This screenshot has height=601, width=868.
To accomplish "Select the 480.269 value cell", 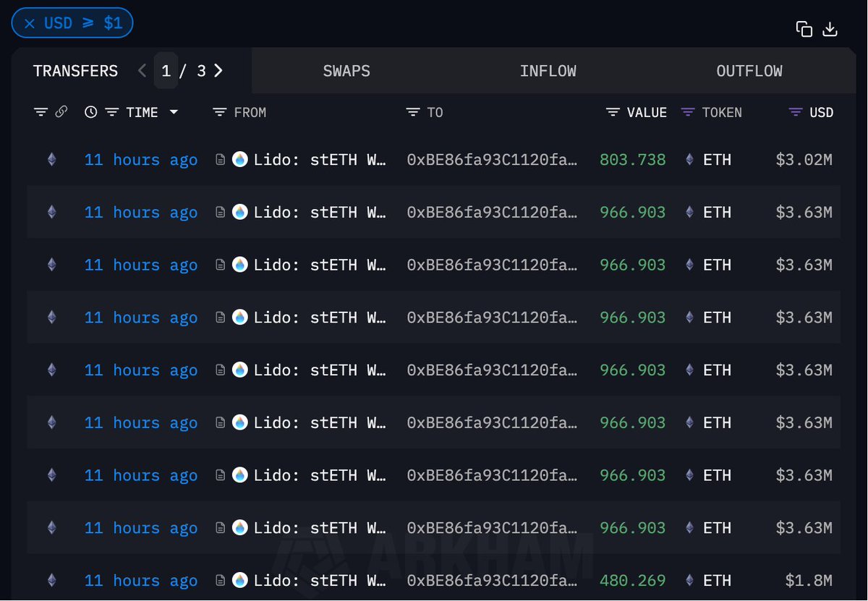I will coord(633,581).
